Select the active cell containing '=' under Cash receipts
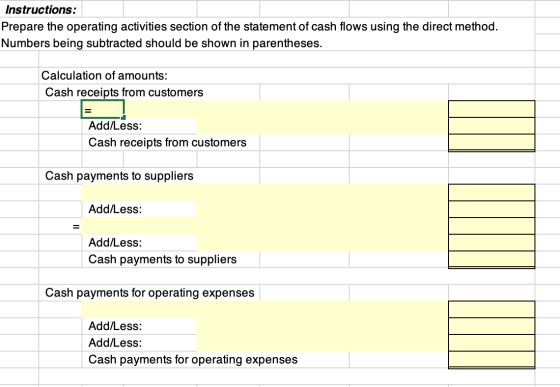 [103, 109]
